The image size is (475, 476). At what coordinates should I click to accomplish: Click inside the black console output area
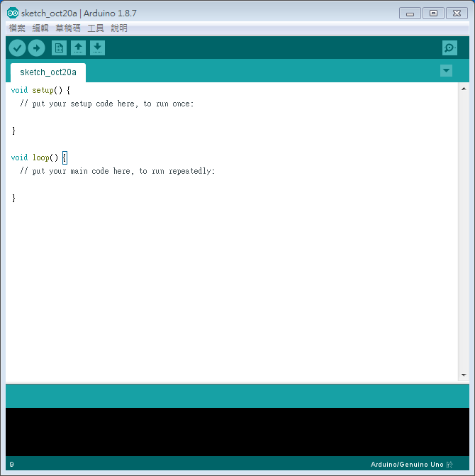[237, 431]
